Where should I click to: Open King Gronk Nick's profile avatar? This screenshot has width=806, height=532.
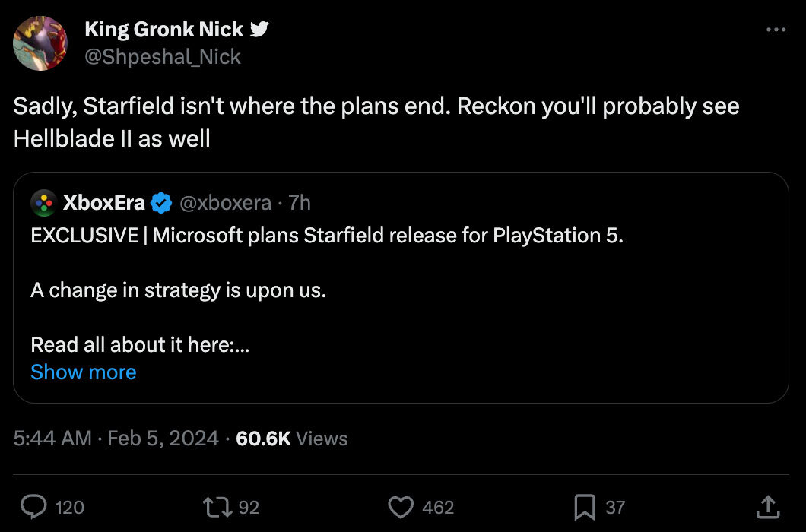41,43
